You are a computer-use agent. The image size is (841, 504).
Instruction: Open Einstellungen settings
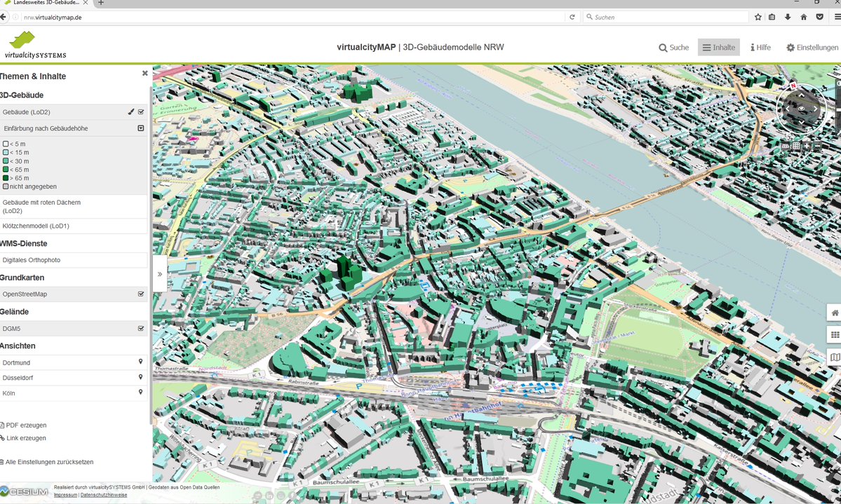(x=812, y=47)
